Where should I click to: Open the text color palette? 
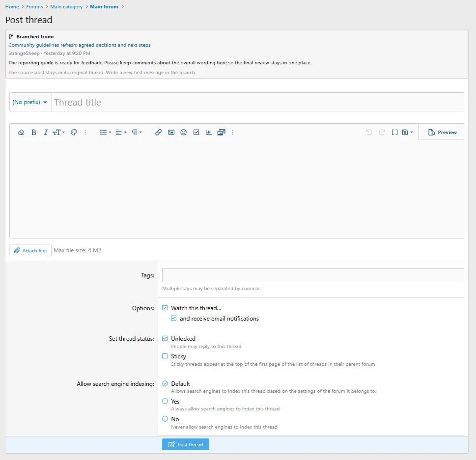[74, 132]
